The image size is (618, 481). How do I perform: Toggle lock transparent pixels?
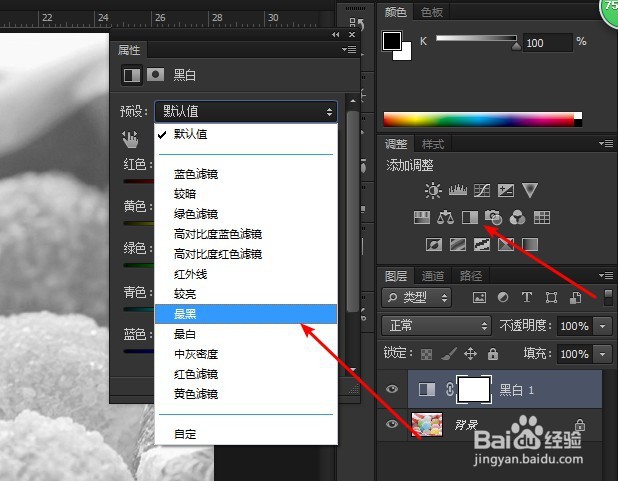coord(426,354)
